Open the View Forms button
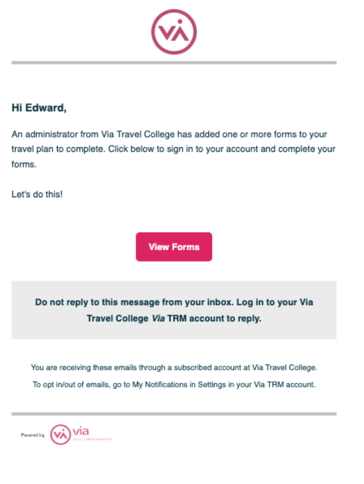364x484 pixels. [x=174, y=247]
